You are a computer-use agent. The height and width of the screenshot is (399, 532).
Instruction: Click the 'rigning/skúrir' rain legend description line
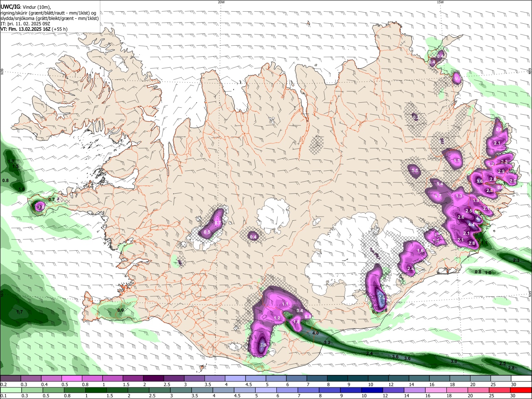pos(48,13)
